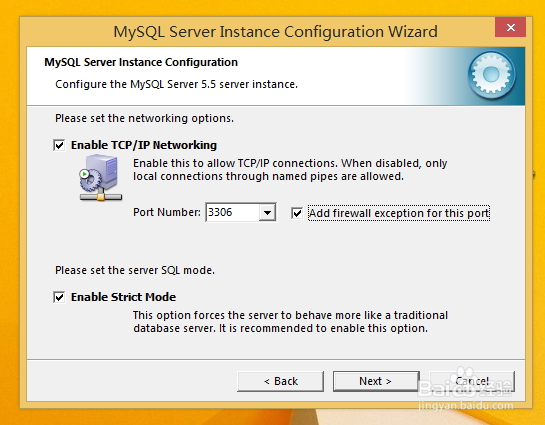Screen dimensions: 545x425
Task: Click the wizard title bar text
Action: click(275, 32)
